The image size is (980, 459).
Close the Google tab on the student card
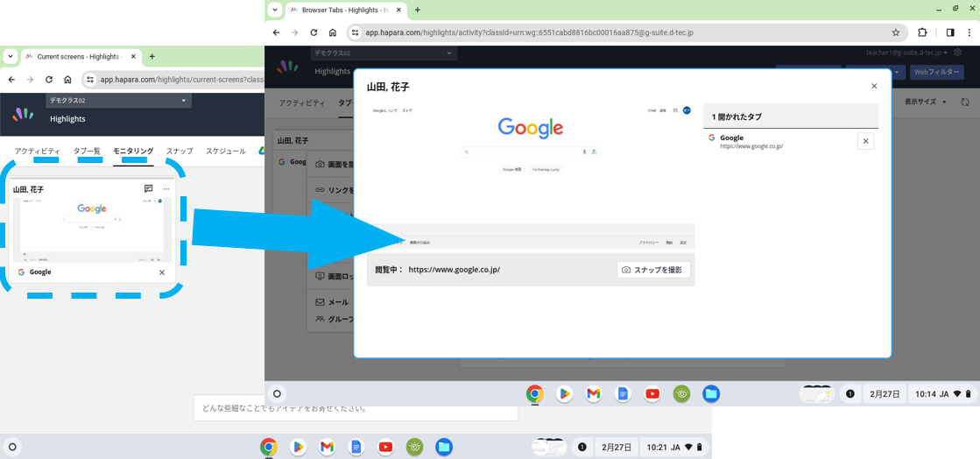point(162,272)
